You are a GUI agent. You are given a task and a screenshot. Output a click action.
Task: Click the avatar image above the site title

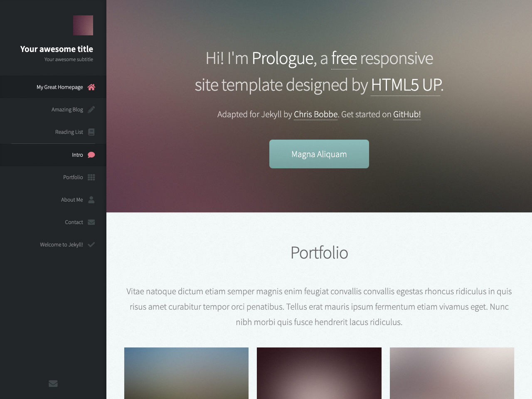pyautogui.click(x=83, y=25)
